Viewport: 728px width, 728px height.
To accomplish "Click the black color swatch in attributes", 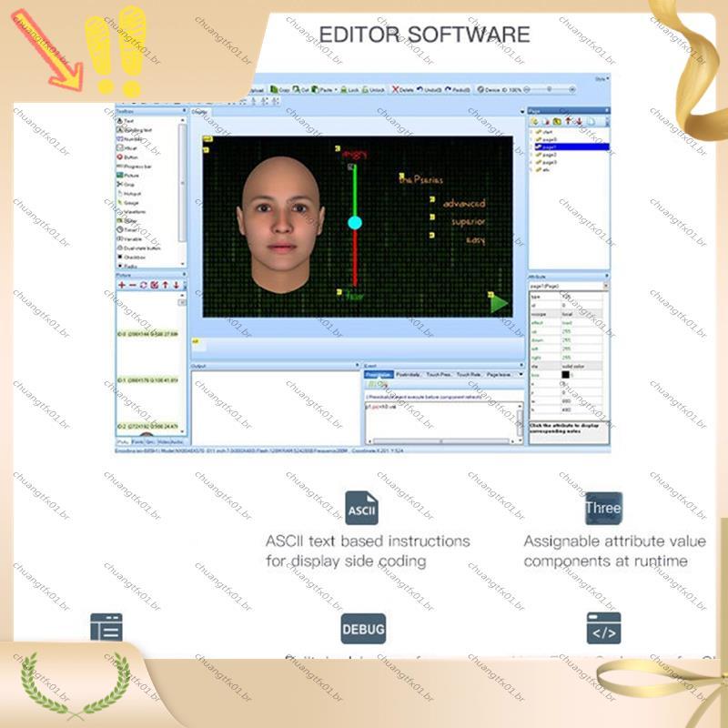I will point(565,374).
